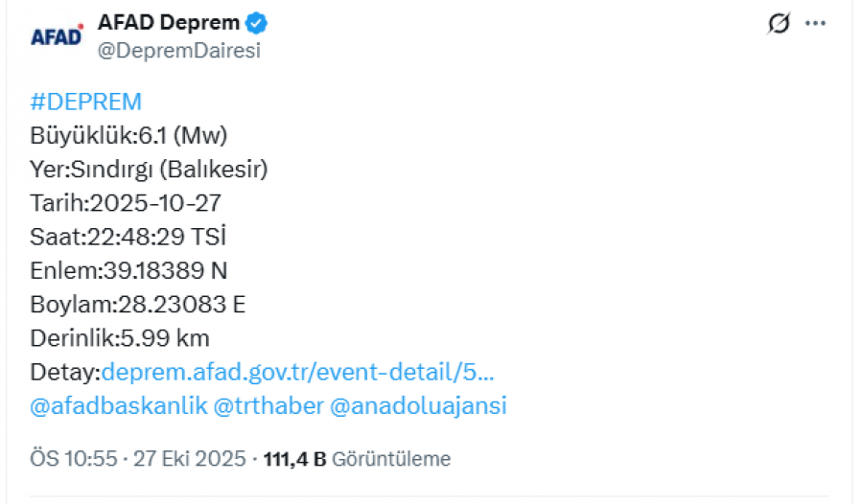The image size is (863, 504).
Task: Open the #DEPREM hashtag
Action: click(86, 103)
